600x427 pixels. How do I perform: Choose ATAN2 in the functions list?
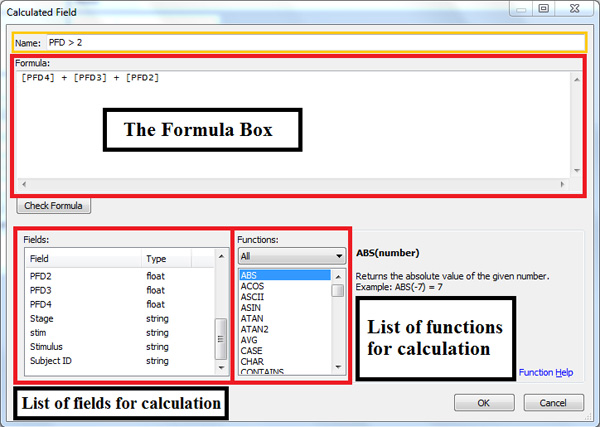tap(285, 329)
